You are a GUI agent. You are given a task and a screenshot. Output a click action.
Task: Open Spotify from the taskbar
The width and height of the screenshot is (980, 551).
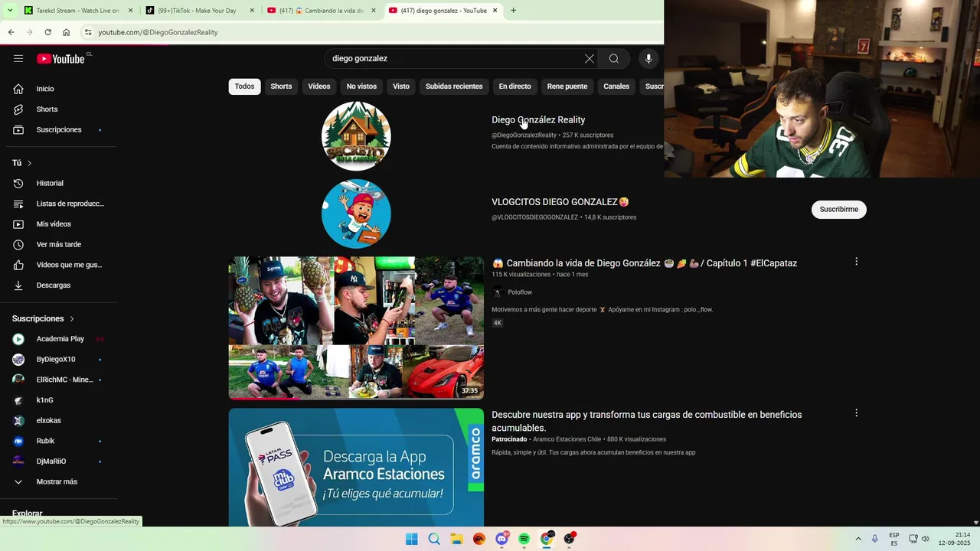tap(524, 539)
